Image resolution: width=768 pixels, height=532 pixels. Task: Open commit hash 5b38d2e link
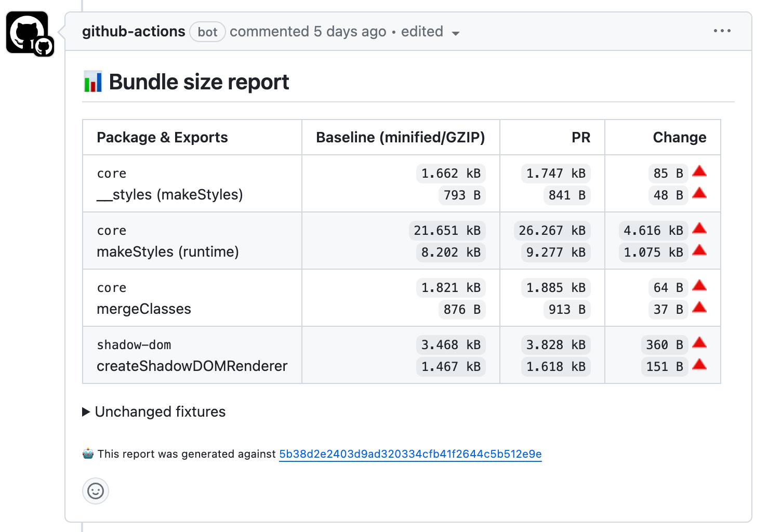(410, 454)
